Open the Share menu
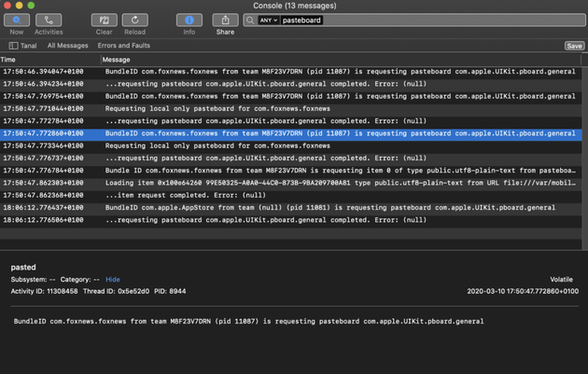The height and width of the screenshot is (374, 588). coord(225,20)
